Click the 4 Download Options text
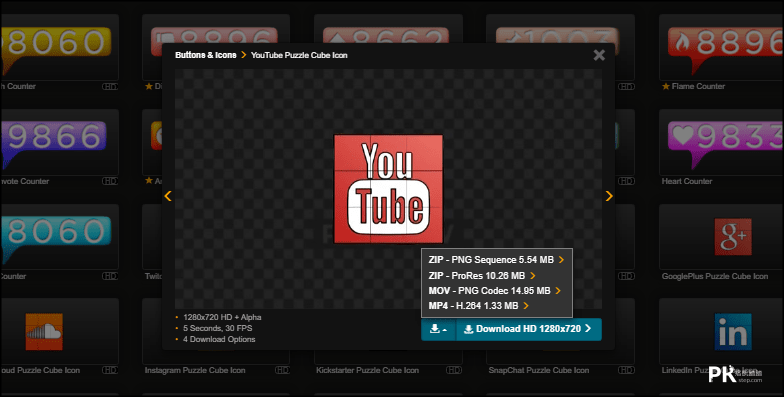 coord(219,339)
